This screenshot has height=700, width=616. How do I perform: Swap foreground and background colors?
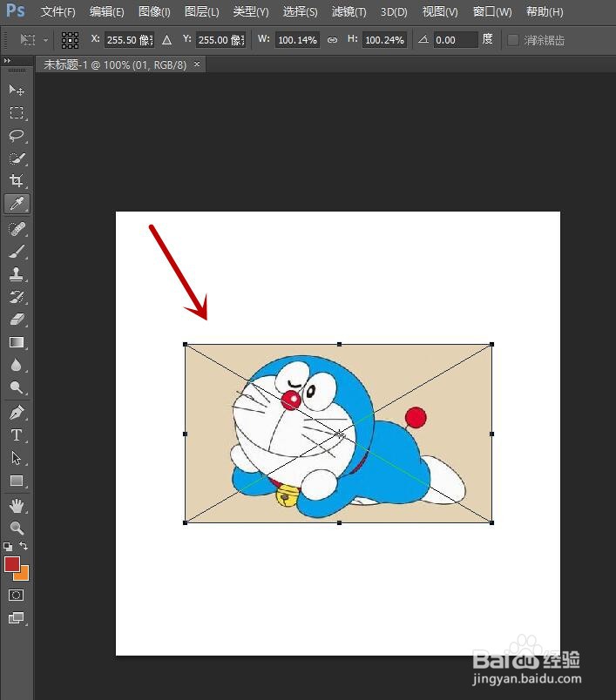coord(24,546)
